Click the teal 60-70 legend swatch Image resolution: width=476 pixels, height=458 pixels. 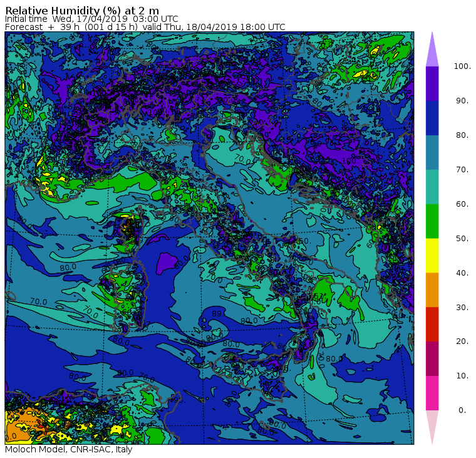tap(432, 187)
